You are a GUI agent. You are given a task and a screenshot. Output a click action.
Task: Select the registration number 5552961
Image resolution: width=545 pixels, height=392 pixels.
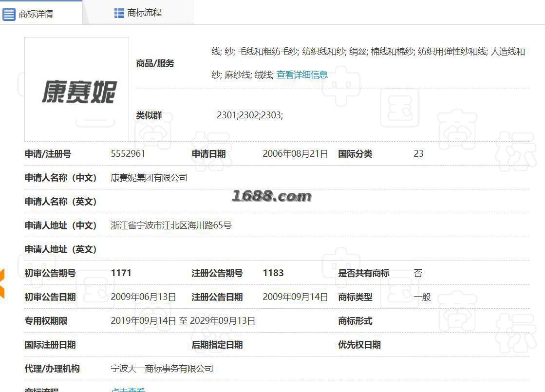pyautogui.click(x=128, y=153)
